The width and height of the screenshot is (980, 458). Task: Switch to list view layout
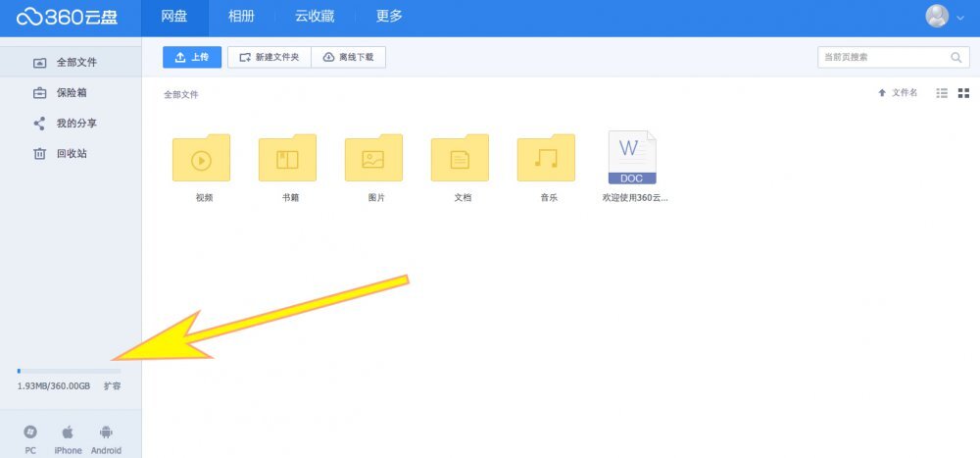tap(942, 93)
